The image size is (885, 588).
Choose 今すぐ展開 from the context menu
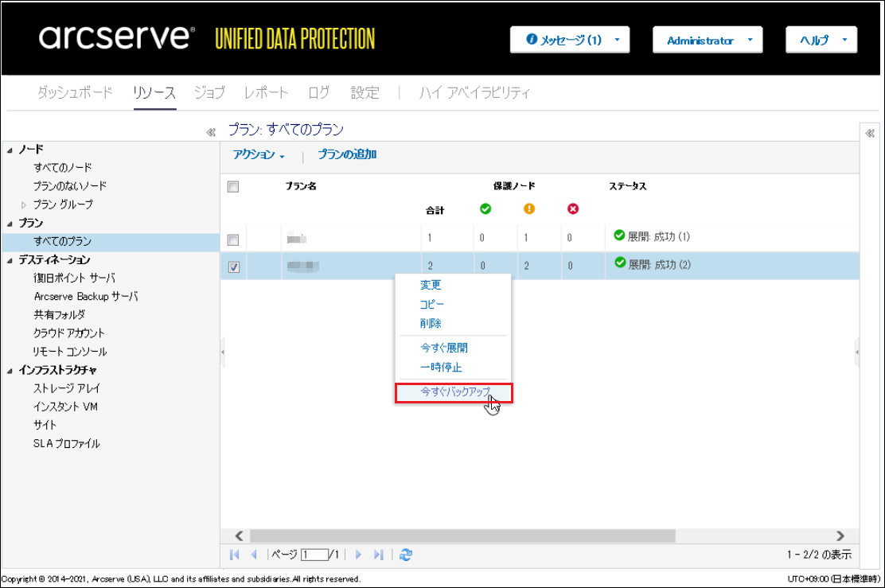click(444, 348)
